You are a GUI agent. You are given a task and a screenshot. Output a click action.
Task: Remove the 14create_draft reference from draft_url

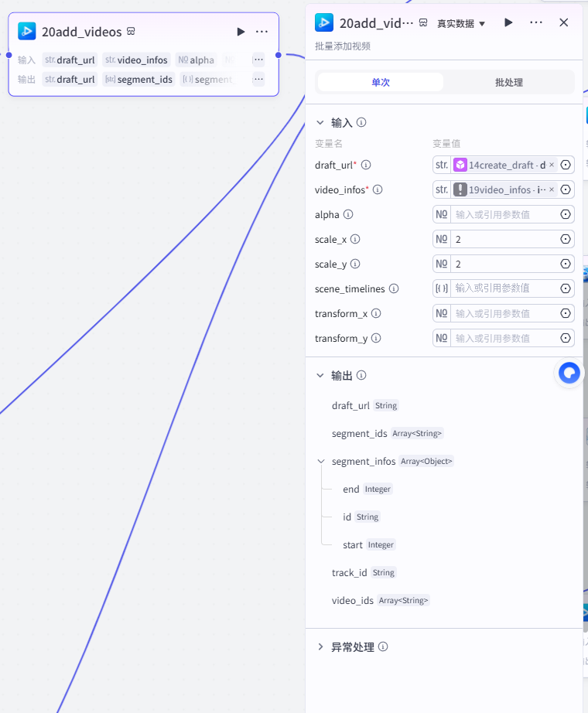tap(552, 165)
